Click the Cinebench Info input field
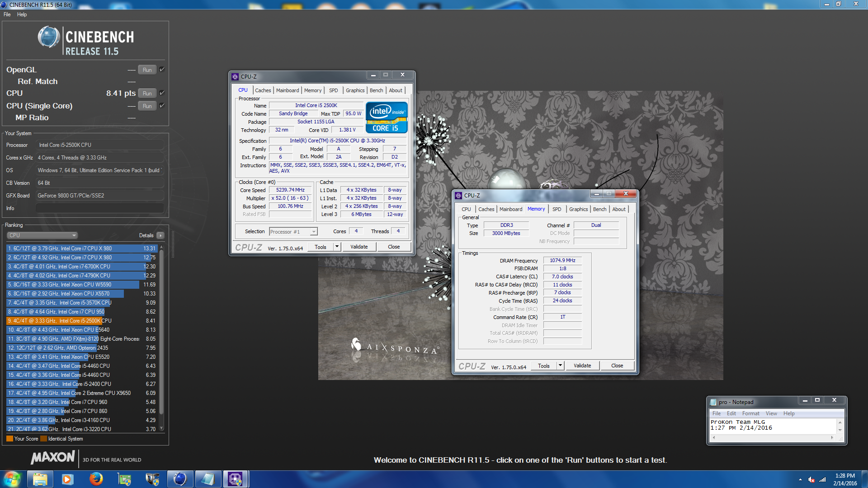The height and width of the screenshot is (488, 868). [99, 208]
